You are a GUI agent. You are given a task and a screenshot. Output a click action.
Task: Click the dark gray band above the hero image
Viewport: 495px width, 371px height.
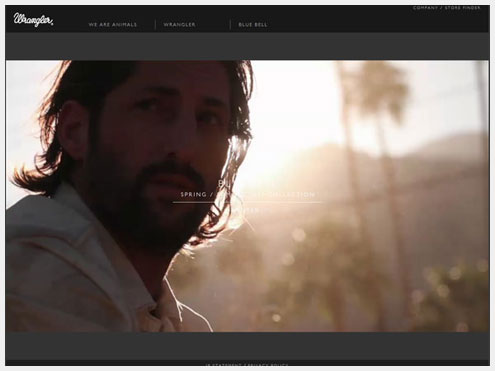click(x=247, y=46)
